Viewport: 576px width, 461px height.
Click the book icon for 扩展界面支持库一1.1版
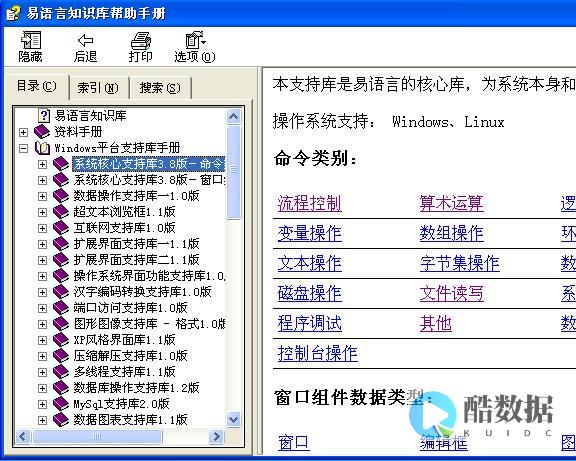tap(61, 244)
